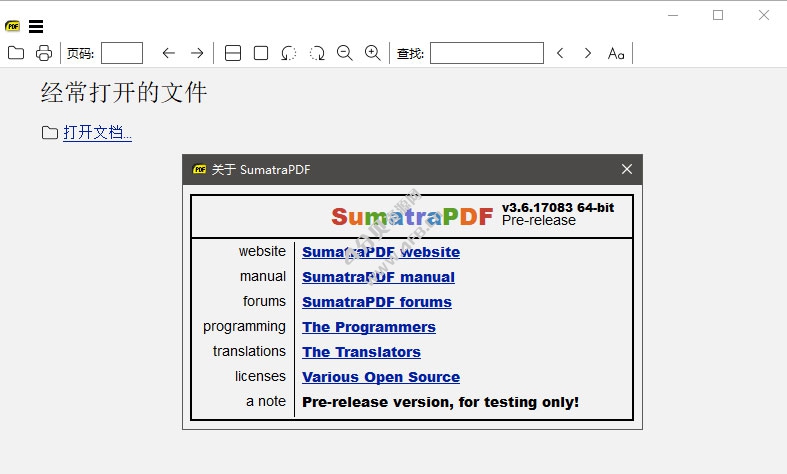The image size is (787, 474).
Task: Click the folder icon beside 打开文档
Action: click(50, 133)
